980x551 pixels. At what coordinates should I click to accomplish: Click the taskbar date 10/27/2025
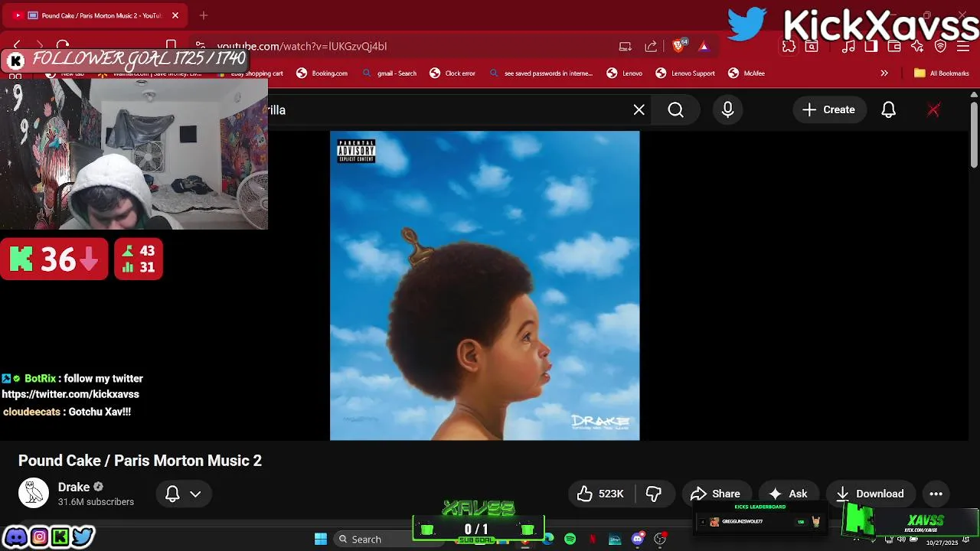point(942,543)
